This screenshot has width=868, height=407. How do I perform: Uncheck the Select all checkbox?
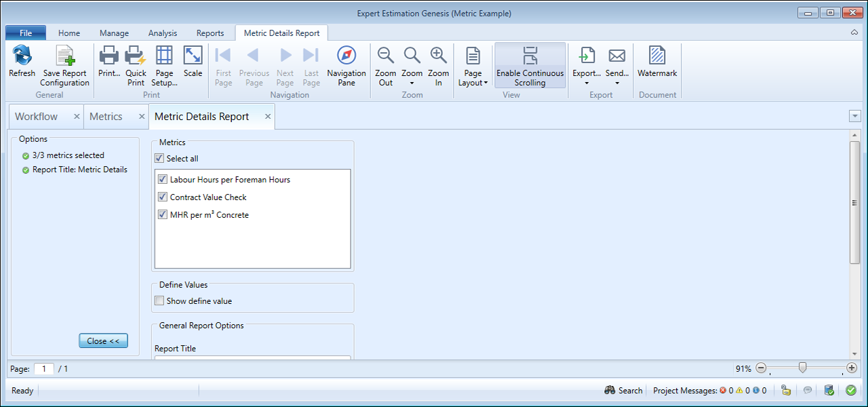coord(160,159)
